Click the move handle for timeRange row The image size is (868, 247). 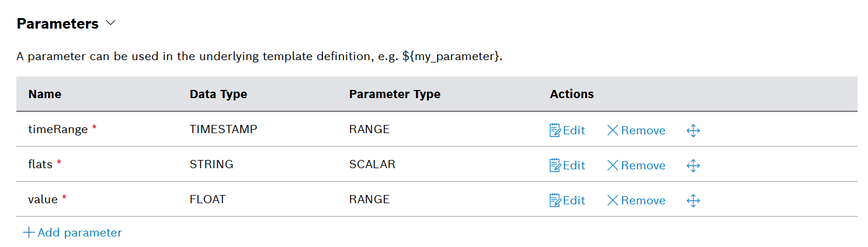pos(693,130)
